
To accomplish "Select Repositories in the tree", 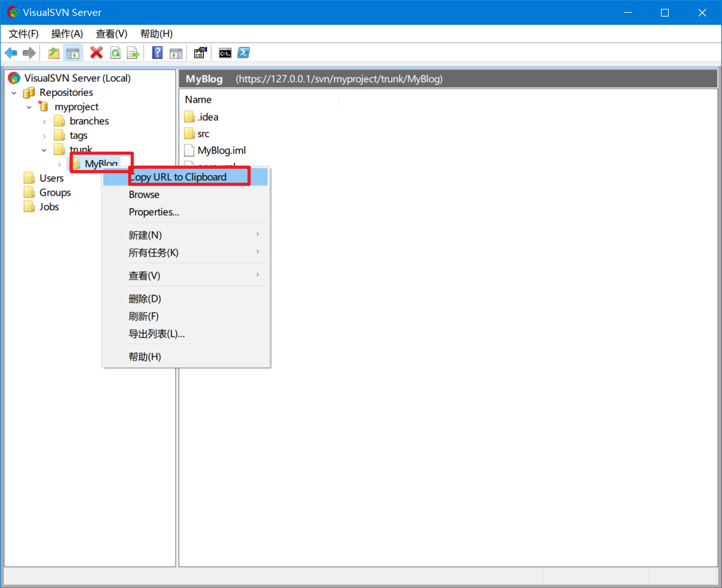I will pyautogui.click(x=66, y=93).
